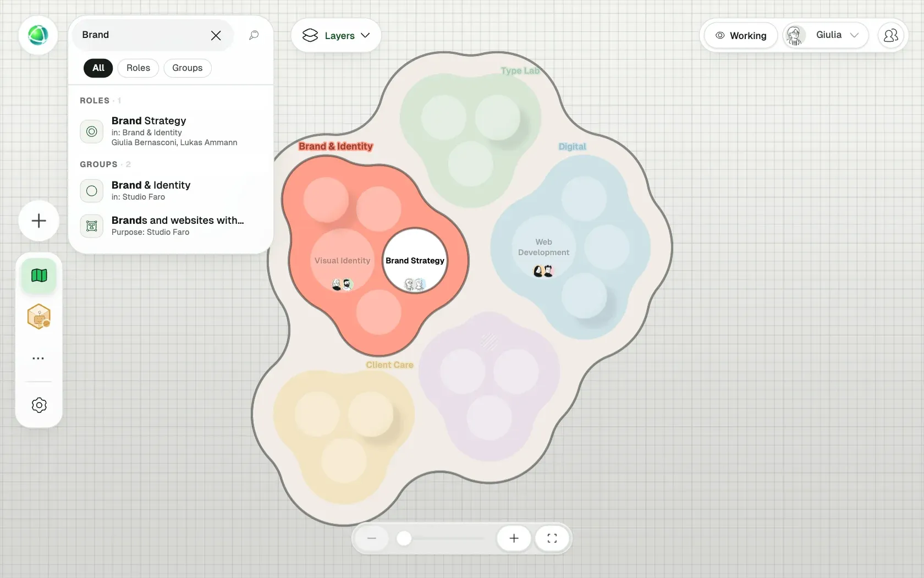
Task: Click the zoom in plus button
Action: [x=514, y=538]
